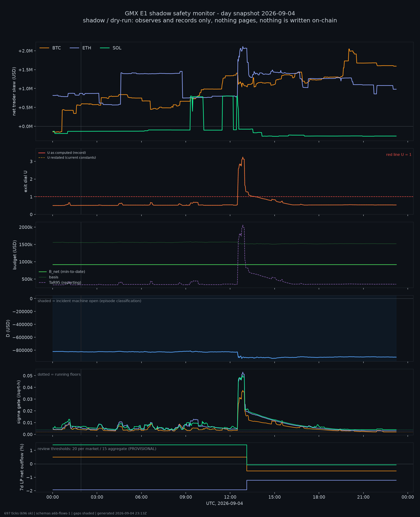The image size is (420, 517).
Task: Click the red swatch beside 'U as computed (record)'
Action: click(x=42, y=153)
